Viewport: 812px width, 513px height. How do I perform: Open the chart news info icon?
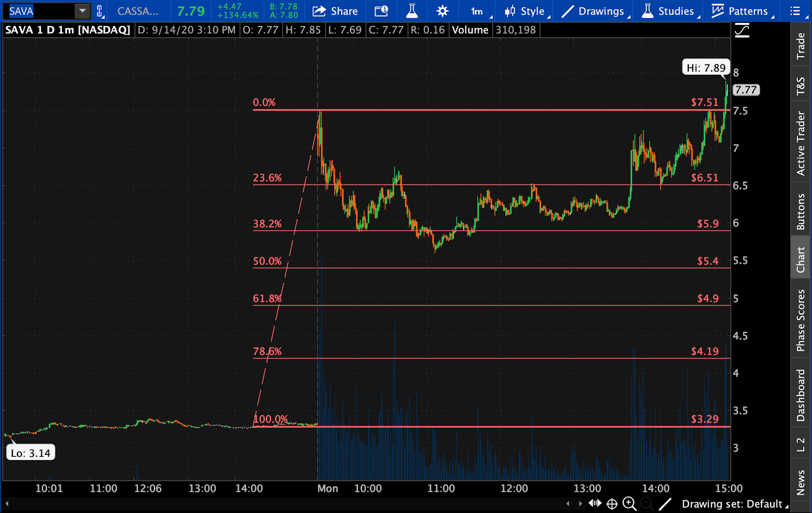[x=381, y=11]
